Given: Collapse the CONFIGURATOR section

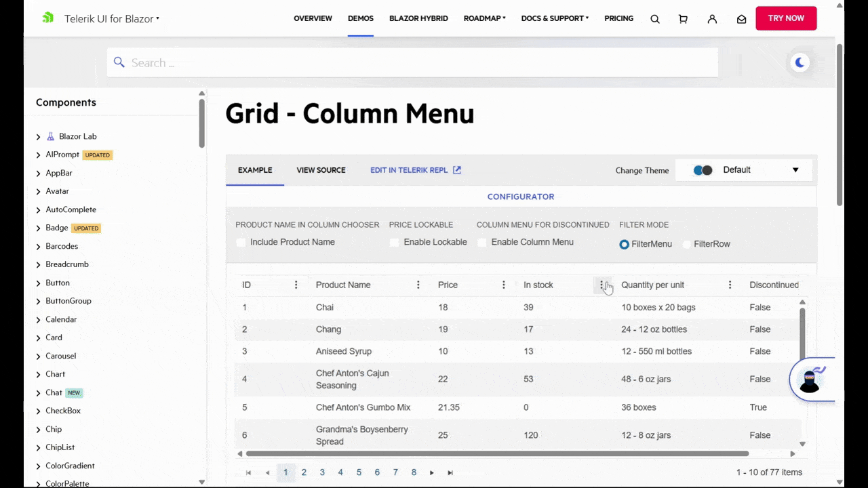Looking at the screenshot, I should [x=520, y=197].
